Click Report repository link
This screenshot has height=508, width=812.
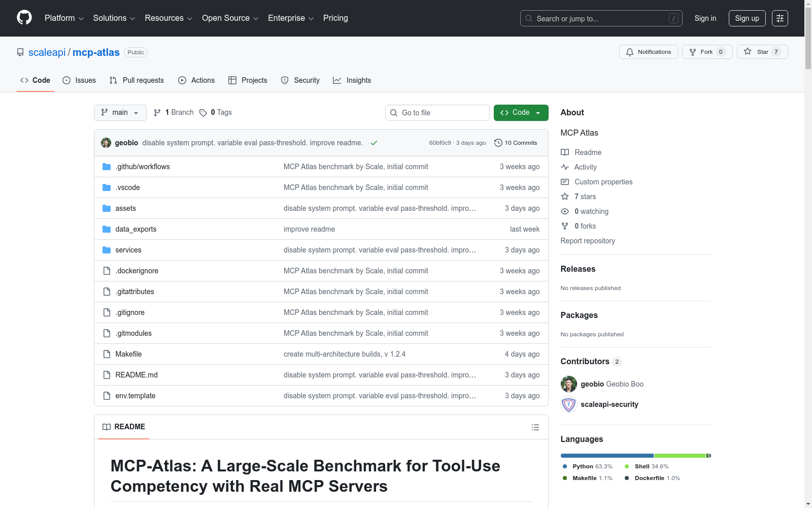(x=588, y=241)
